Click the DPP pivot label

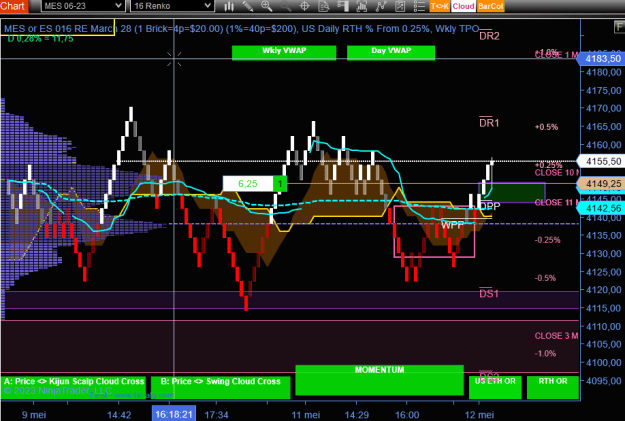point(490,206)
